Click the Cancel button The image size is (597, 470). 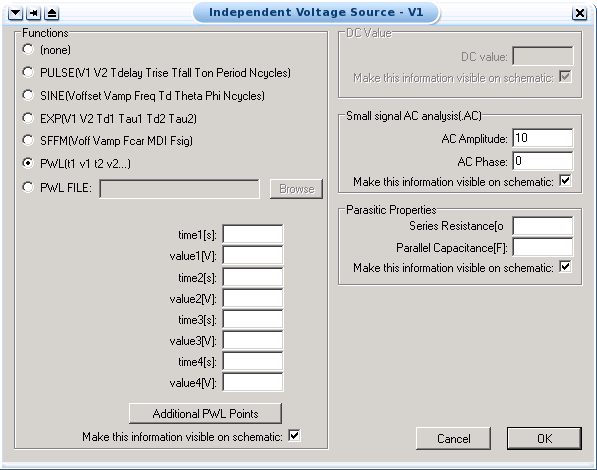[453, 438]
